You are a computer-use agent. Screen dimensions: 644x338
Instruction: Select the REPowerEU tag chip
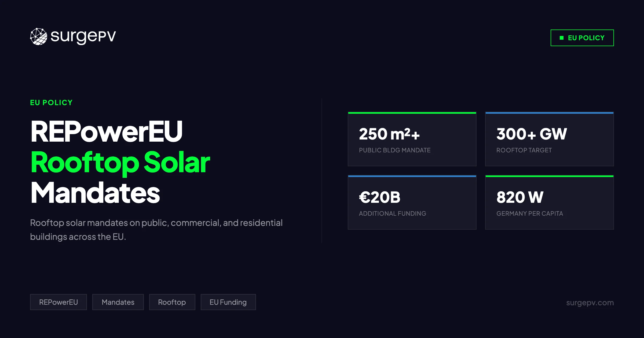click(x=58, y=302)
